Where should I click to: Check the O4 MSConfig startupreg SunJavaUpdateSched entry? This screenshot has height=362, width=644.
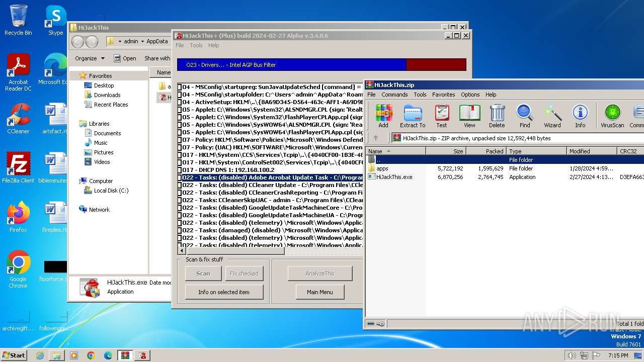[x=180, y=87]
